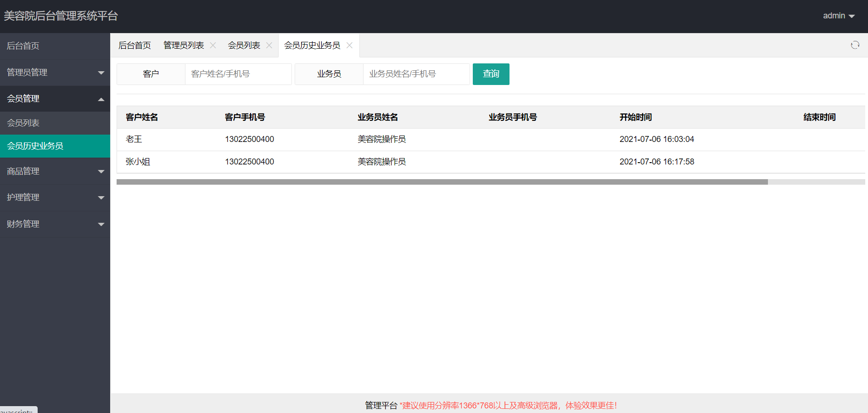The height and width of the screenshot is (413, 868).
Task: Select the 老王 customer name cell
Action: (134, 139)
